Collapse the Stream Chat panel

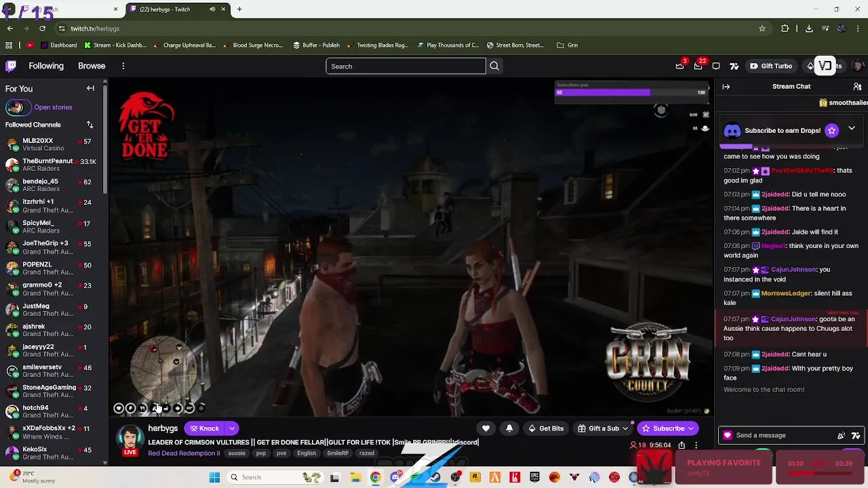[726, 87]
